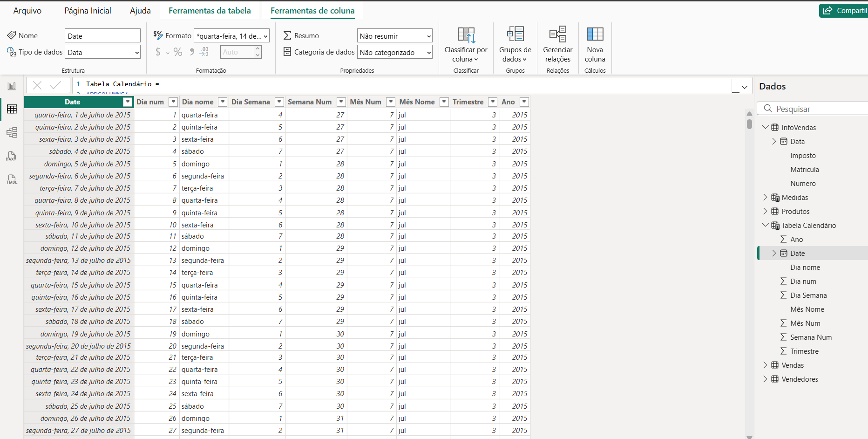
Task: Switch to Página Inicial tab
Action: point(88,11)
